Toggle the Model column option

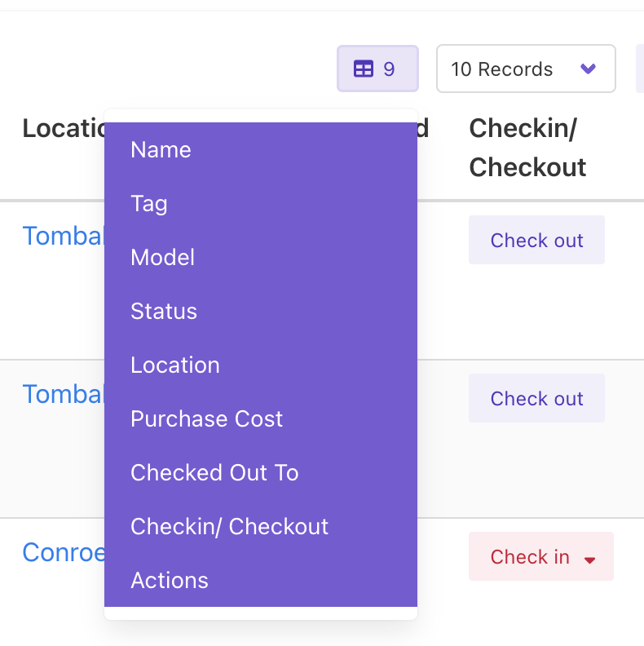(162, 258)
